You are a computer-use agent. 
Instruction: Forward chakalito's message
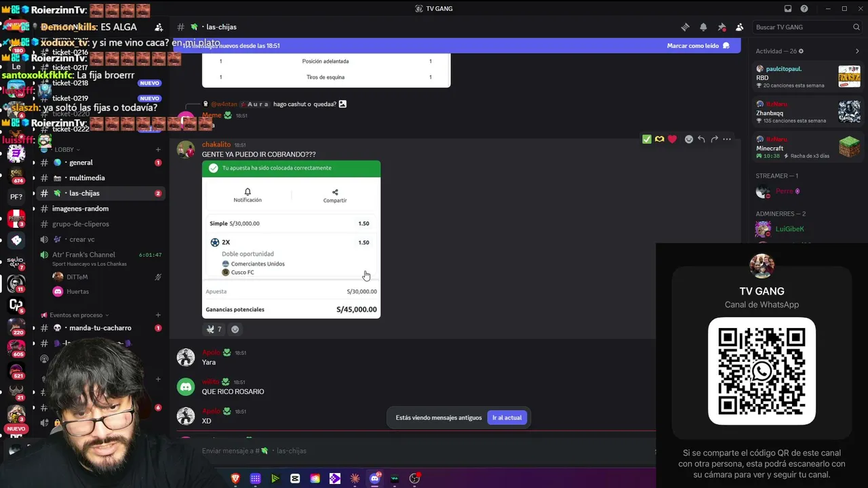[x=714, y=139]
